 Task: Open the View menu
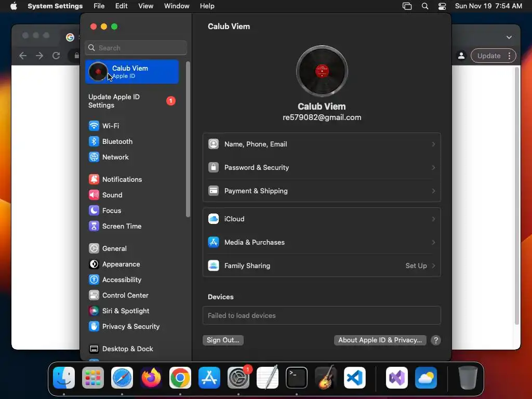(145, 6)
